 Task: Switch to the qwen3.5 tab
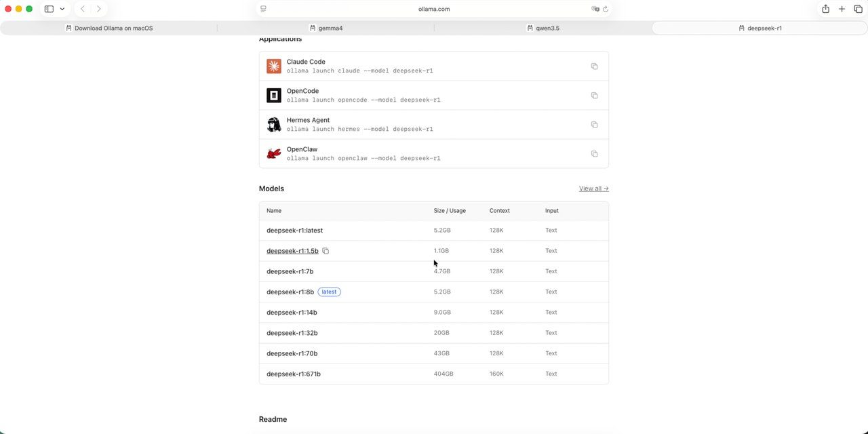pos(543,28)
